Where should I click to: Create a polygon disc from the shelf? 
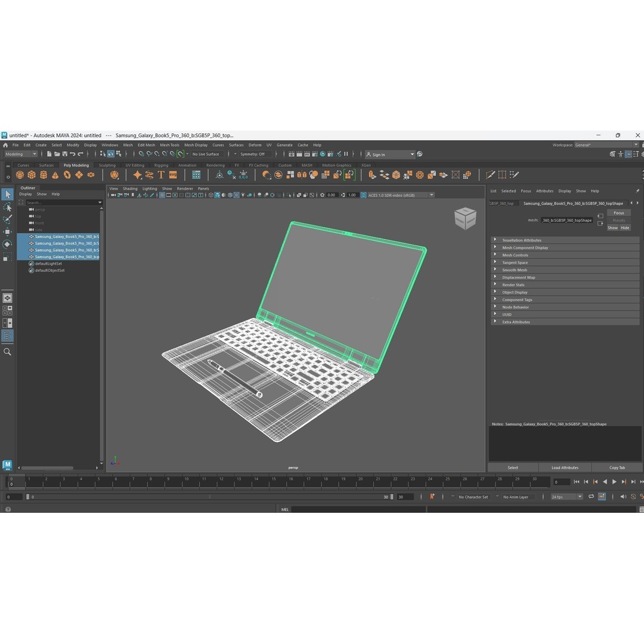point(91,175)
